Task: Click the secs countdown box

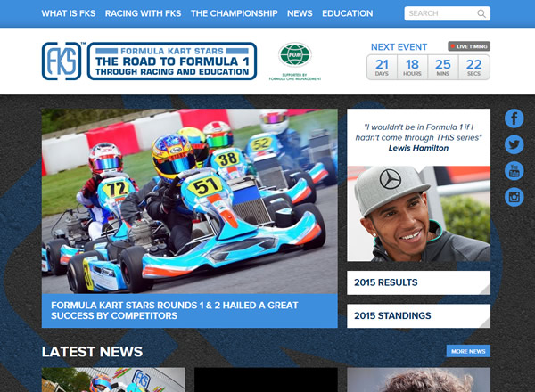Action: [474, 67]
